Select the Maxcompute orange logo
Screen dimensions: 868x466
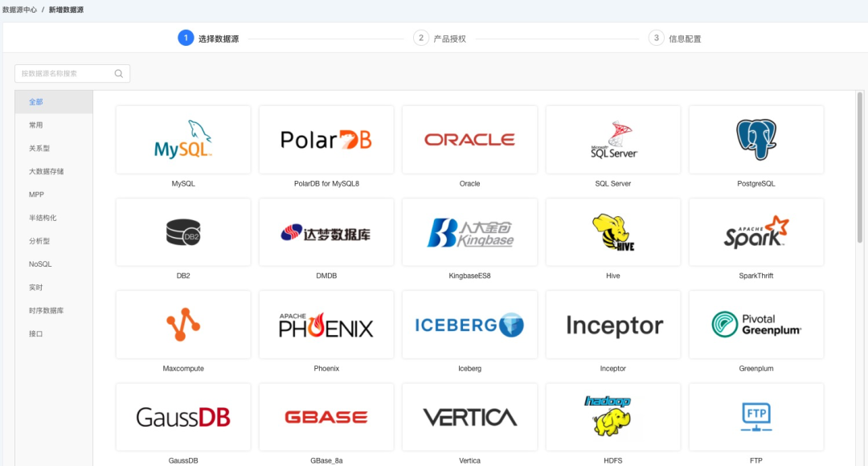click(x=183, y=325)
